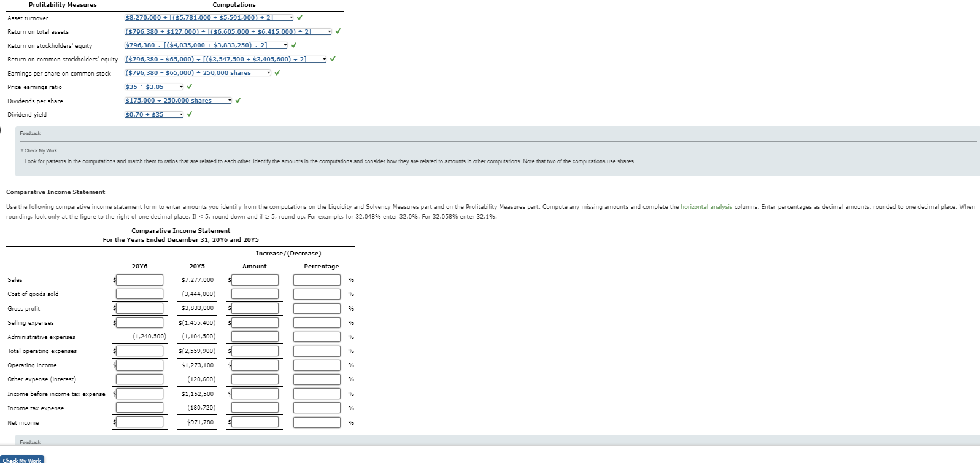The height and width of the screenshot is (463, 980).
Task: Open the Price-earnings ratio dropdown
Action: tap(154, 87)
